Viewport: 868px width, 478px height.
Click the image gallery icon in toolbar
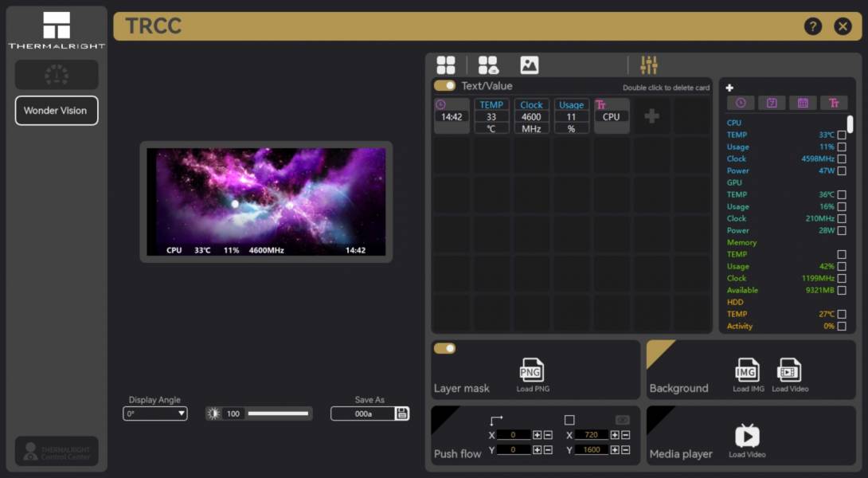[529, 65]
